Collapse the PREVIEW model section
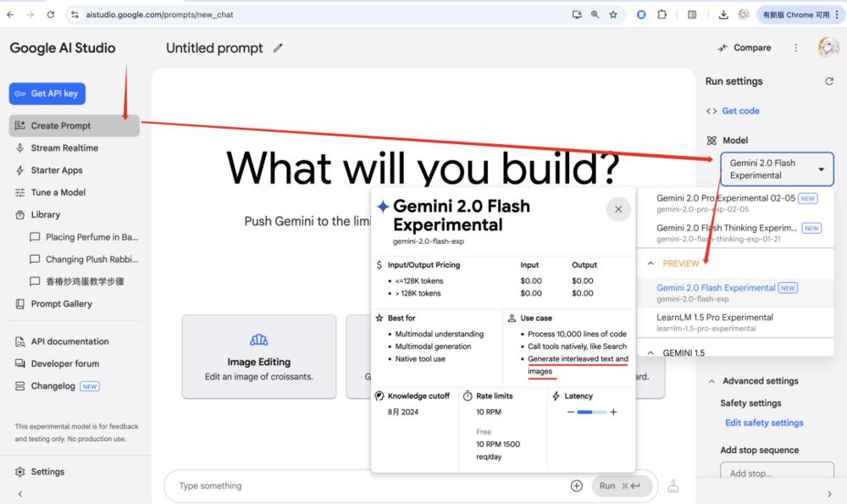The image size is (847, 504). (x=650, y=263)
